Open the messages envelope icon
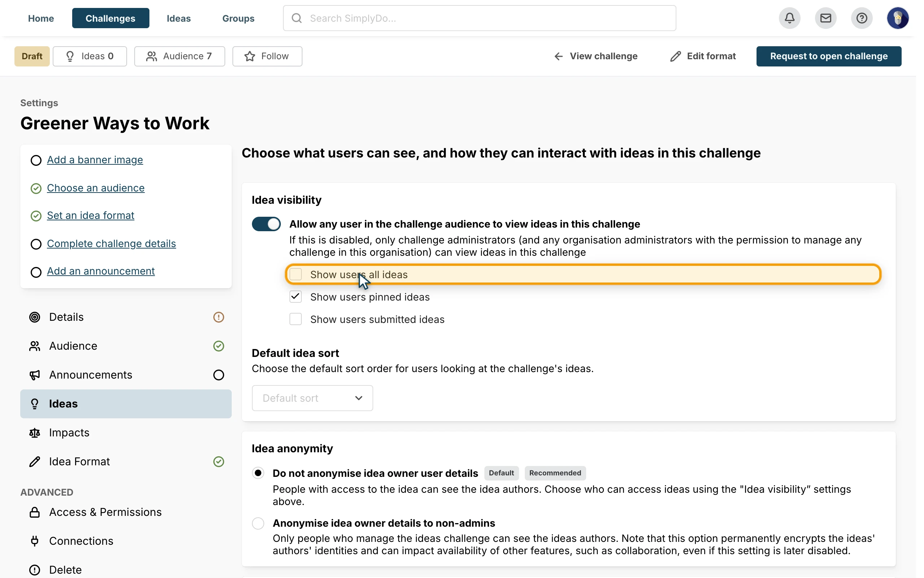 pyautogui.click(x=825, y=18)
